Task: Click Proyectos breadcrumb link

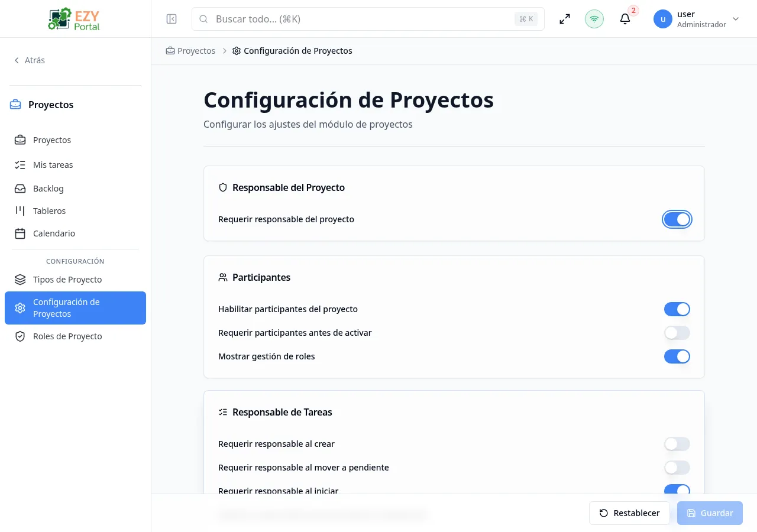Action: [190, 51]
